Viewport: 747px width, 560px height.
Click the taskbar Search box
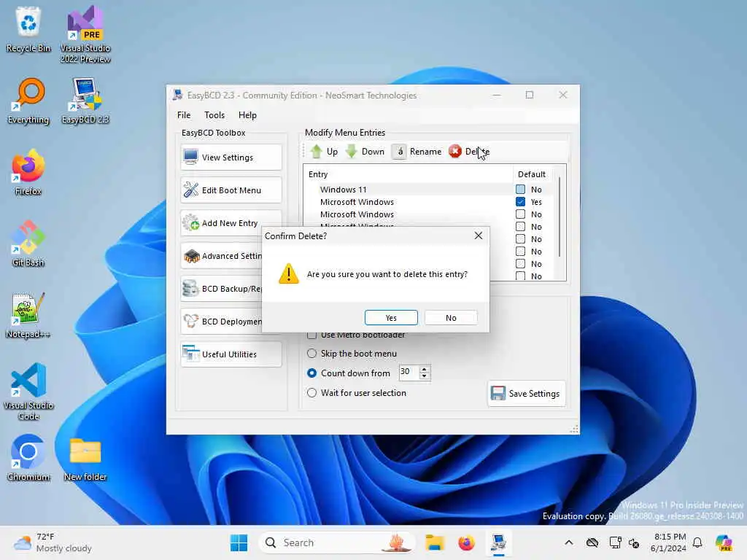337,542
